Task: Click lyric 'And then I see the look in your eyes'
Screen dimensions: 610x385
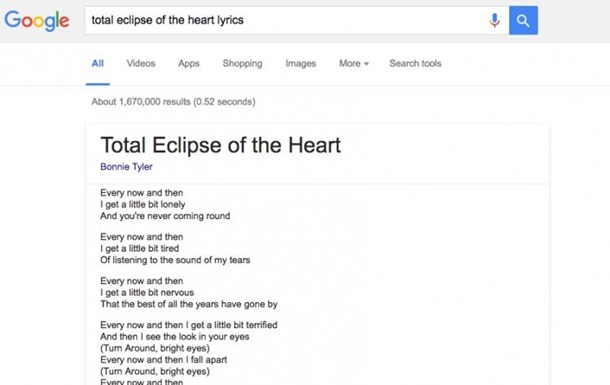Action: pyautogui.click(x=175, y=336)
